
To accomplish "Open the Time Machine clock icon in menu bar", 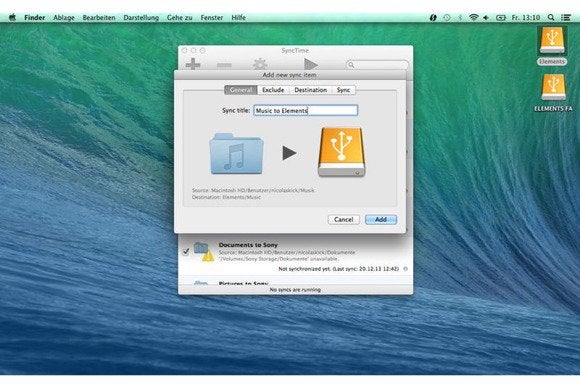I will [x=447, y=17].
